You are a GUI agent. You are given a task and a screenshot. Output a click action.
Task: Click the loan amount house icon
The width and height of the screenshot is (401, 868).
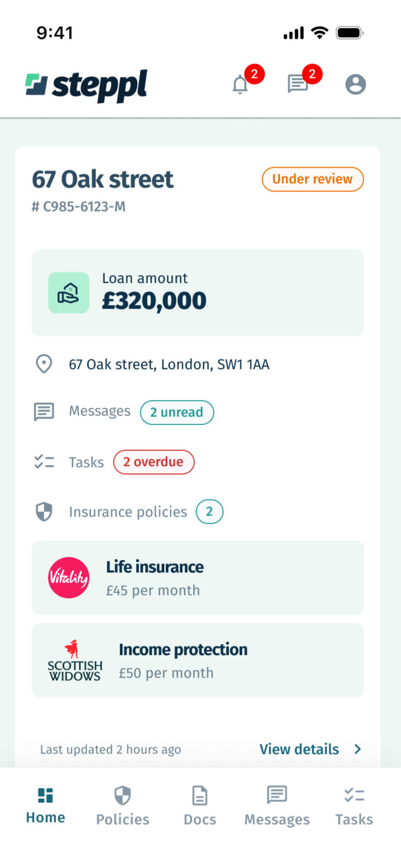[69, 293]
